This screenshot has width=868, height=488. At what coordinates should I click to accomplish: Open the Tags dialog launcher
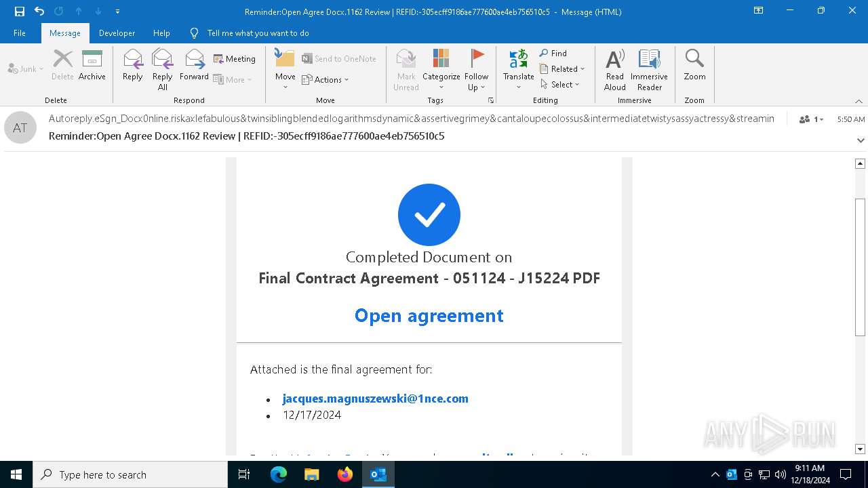491,100
